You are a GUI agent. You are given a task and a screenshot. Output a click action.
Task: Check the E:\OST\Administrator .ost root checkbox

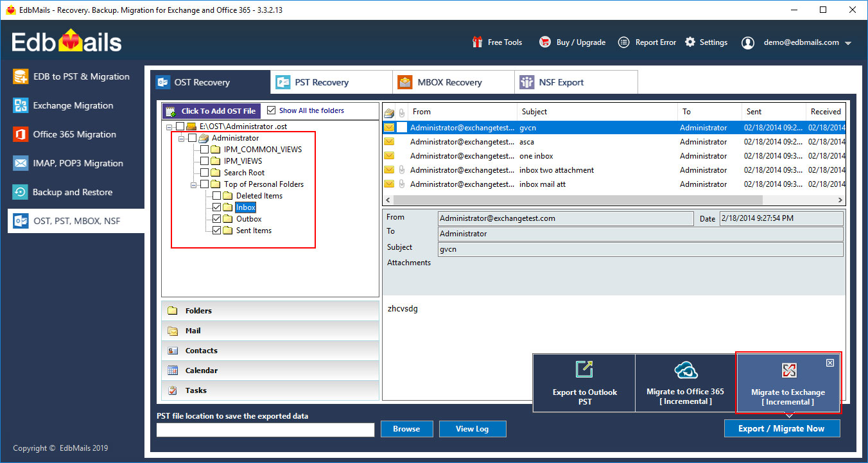(180, 127)
